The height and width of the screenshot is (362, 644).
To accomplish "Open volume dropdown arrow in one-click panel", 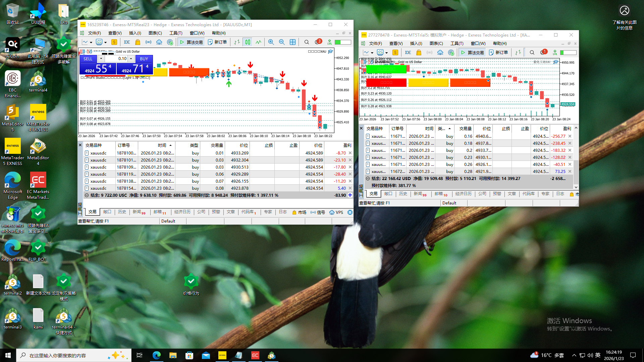I will click(x=101, y=59).
